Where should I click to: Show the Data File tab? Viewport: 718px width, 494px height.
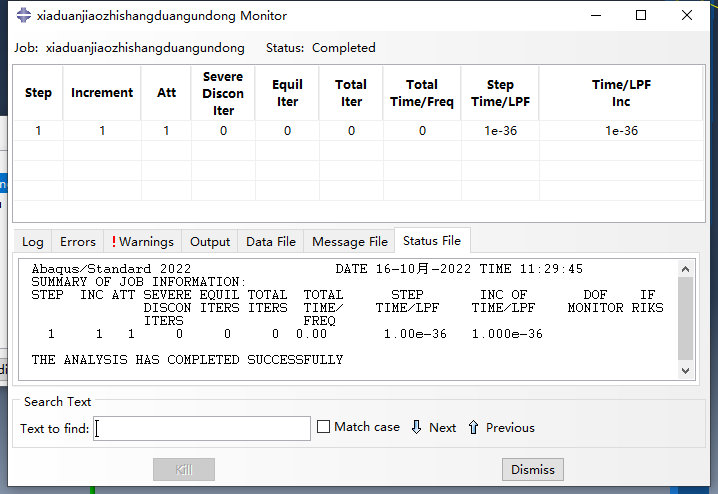click(271, 241)
